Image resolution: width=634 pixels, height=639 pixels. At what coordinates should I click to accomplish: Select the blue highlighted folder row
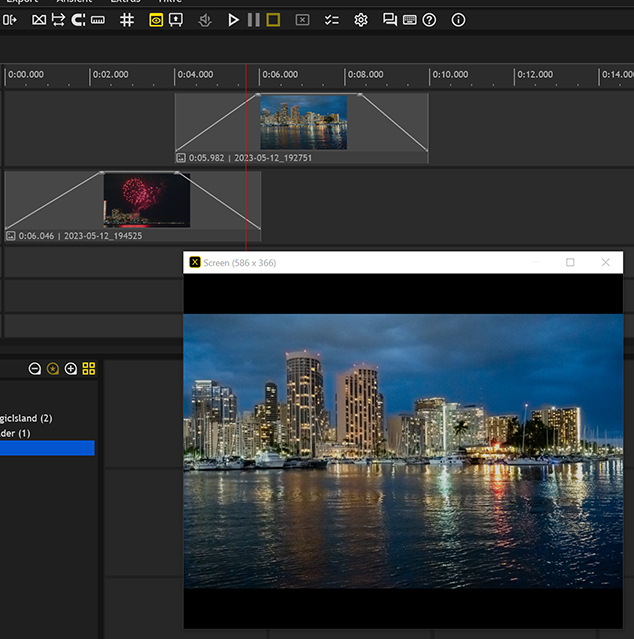47,449
